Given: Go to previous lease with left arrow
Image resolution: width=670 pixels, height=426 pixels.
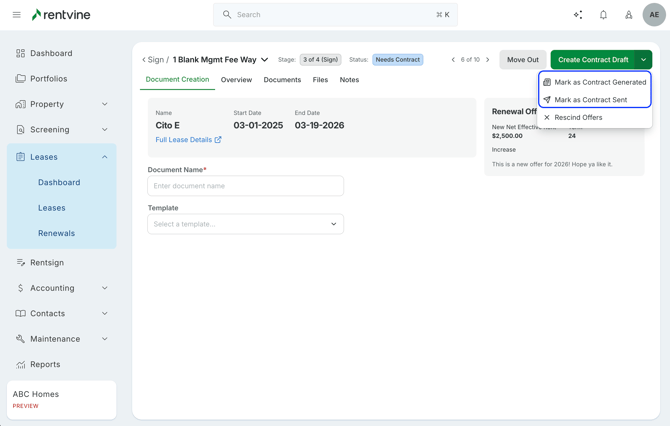Looking at the screenshot, I should (x=453, y=60).
